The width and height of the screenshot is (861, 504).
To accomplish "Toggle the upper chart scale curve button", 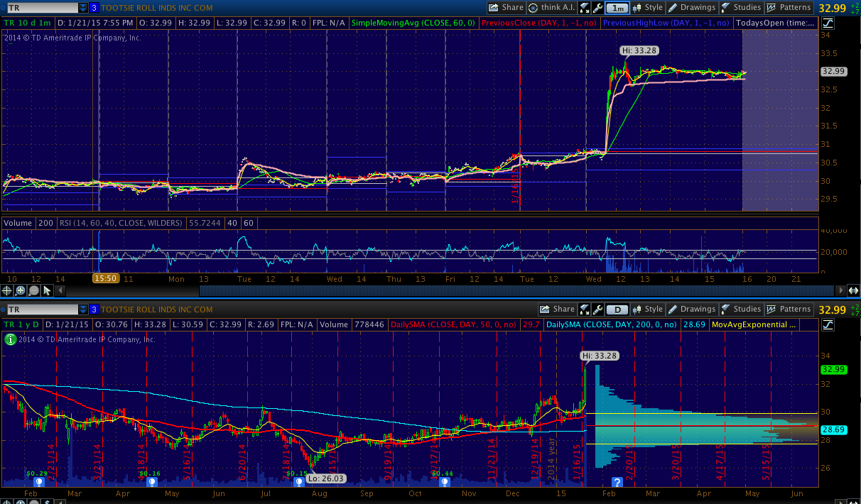I will [828, 23].
